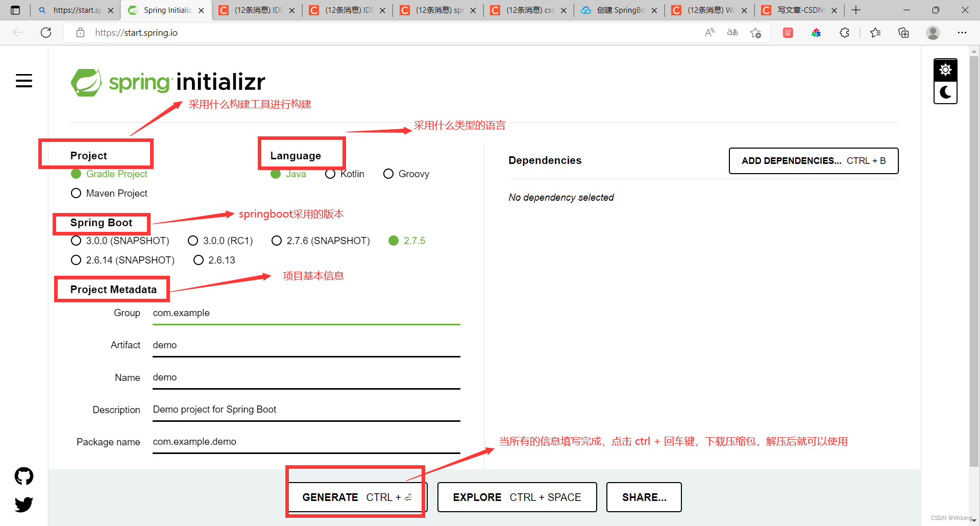Click the 'No dependency selected' text

(561, 197)
